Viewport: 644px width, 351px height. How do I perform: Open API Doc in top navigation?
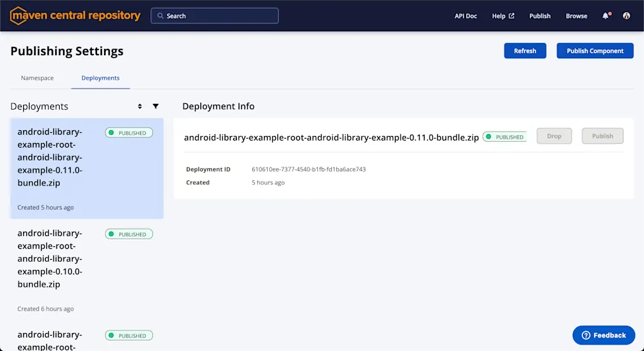[466, 16]
